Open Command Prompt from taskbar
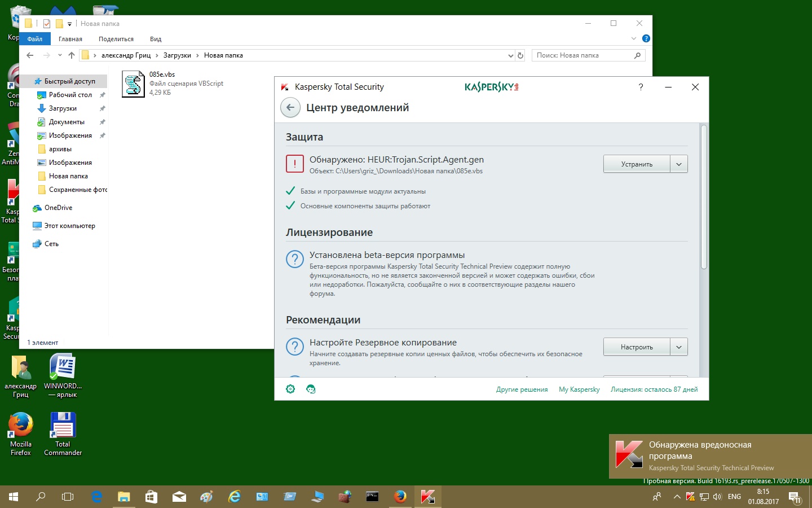 coord(372,497)
